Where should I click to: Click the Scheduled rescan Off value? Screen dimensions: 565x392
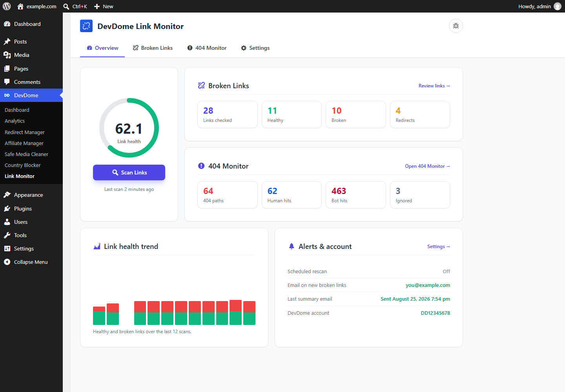[447, 271]
